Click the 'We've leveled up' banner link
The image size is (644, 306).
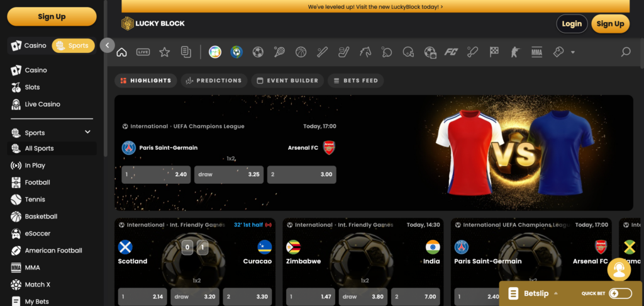375,6
